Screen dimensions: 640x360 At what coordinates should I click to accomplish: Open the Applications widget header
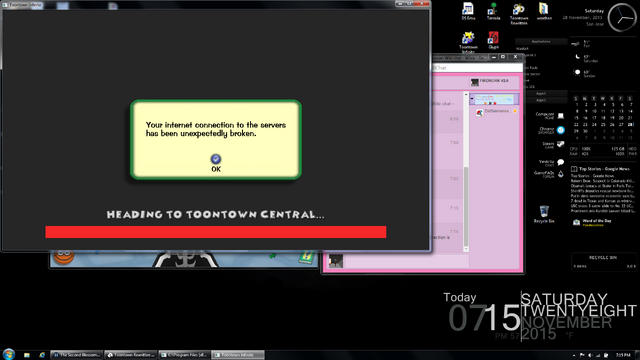coord(541,41)
